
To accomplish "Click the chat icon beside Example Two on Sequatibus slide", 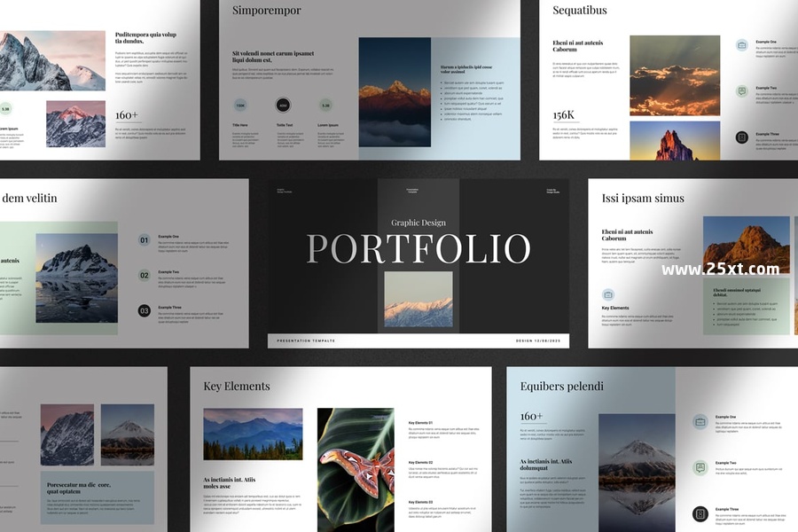I will click(741, 91).
